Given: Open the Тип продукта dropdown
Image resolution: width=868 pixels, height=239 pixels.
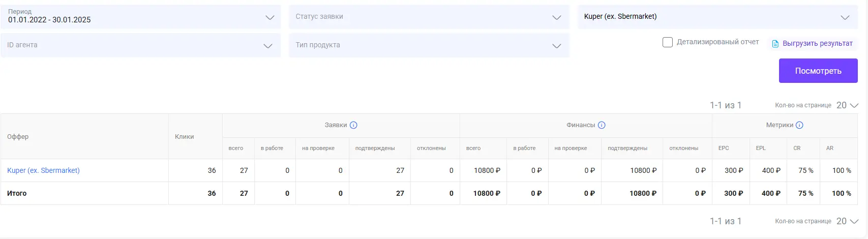Looking at the screenshot, I should tap(429, 45).
